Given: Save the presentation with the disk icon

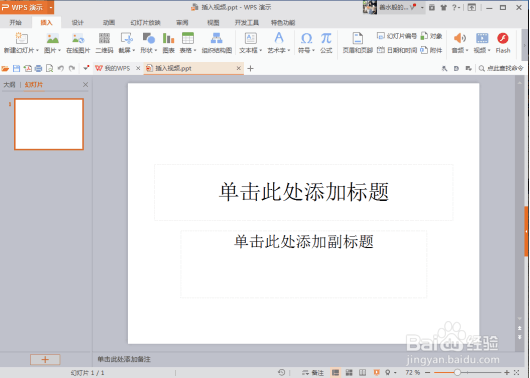Looking at the screenshot, I should pos(16,69).
